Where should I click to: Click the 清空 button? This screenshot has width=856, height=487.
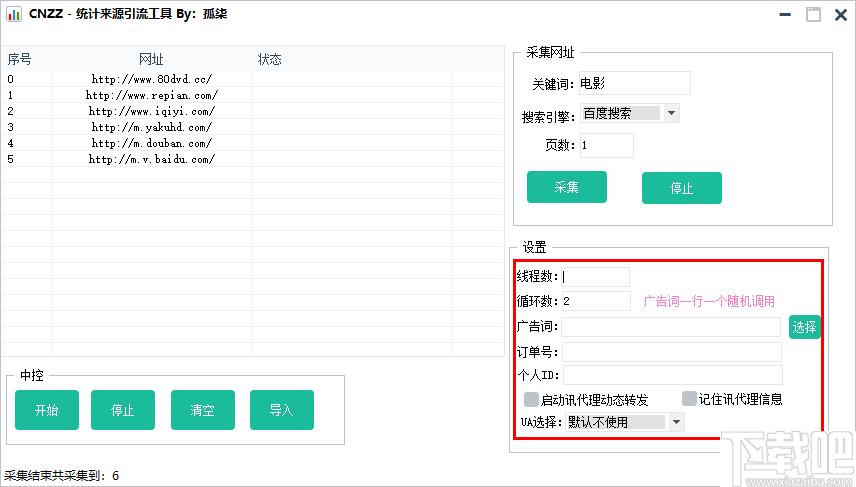click(203, 410)
